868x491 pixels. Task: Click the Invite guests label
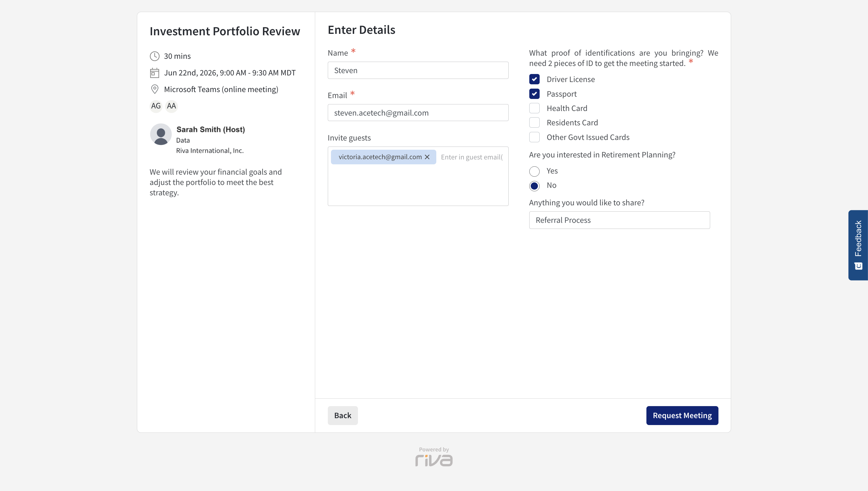[x=349, y=138]
